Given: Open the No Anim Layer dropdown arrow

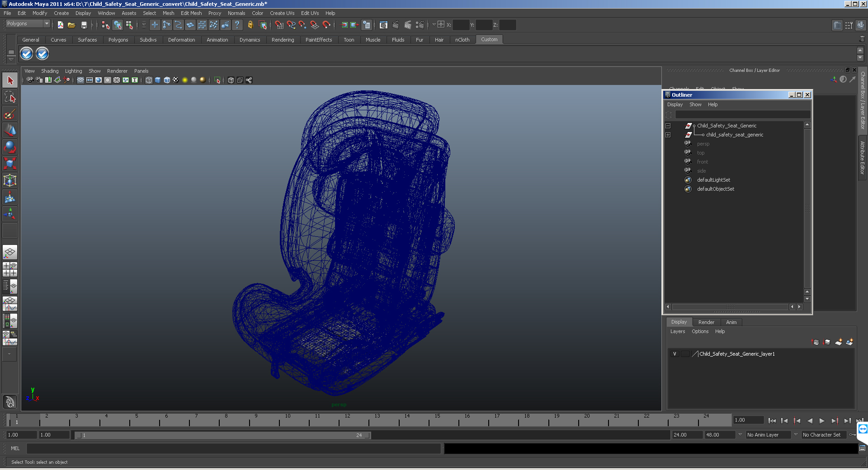Looking at the screenshot, I should tap(740, 435).
